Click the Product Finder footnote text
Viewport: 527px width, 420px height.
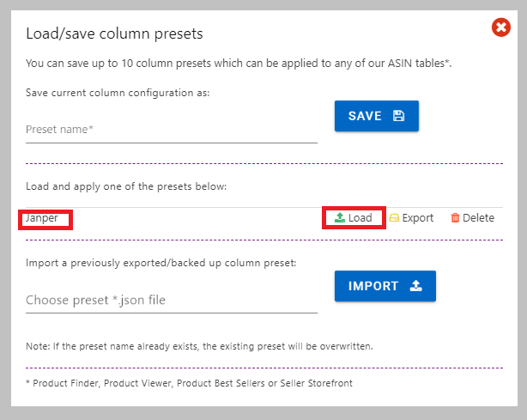coord(189,382)
